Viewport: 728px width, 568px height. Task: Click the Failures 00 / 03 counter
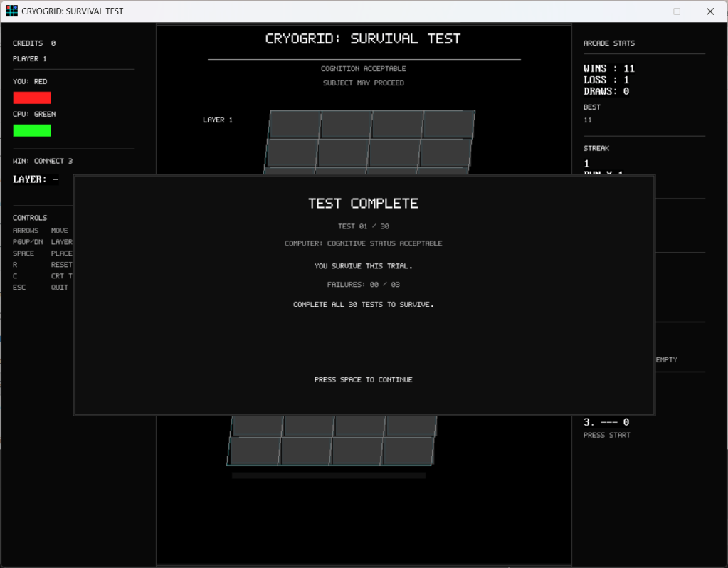click(x=363, y=284)
